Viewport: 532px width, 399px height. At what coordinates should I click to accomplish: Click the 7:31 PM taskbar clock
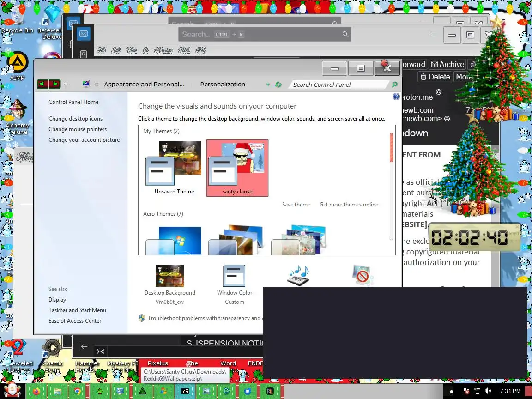510,391
